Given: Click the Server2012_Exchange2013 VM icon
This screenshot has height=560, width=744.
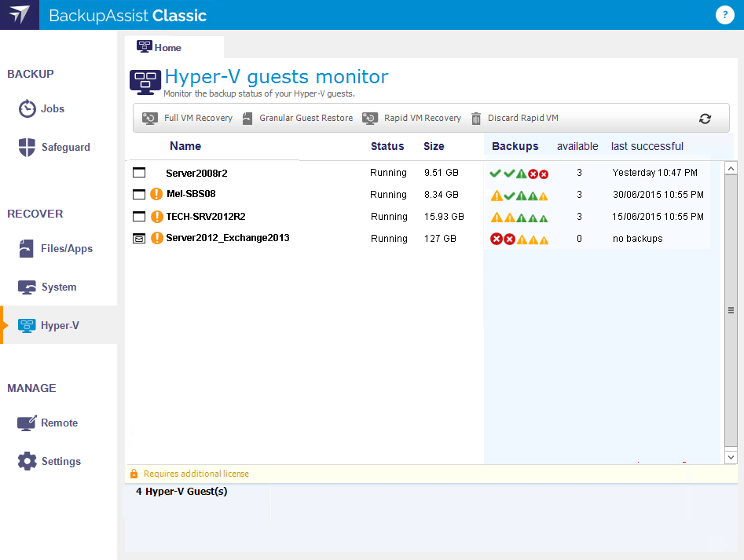Looking at the screenshot, I should (139, 239).
